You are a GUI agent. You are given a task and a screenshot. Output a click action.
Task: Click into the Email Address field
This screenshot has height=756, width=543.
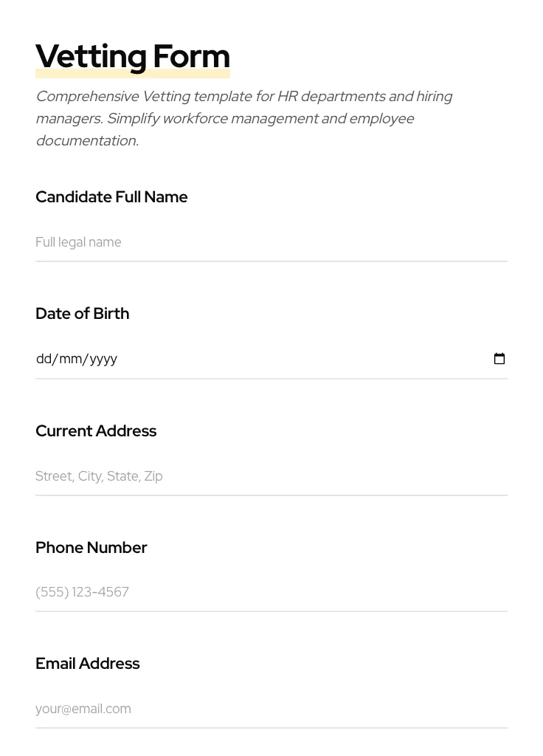coord(271,709)
